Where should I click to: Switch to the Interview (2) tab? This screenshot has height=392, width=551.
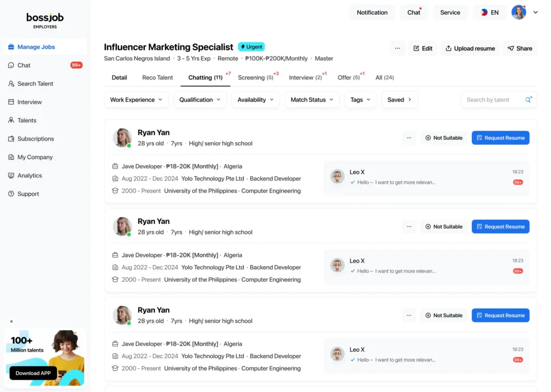coord(306,77)
